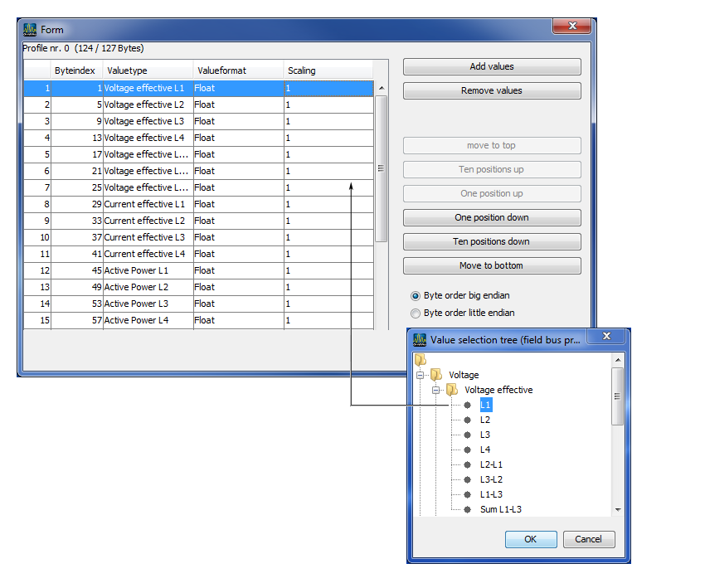Click the Voltage folder icon in the tree
Image resolution: width=705 pixels, height=588 pixels.
pos(436,374)
